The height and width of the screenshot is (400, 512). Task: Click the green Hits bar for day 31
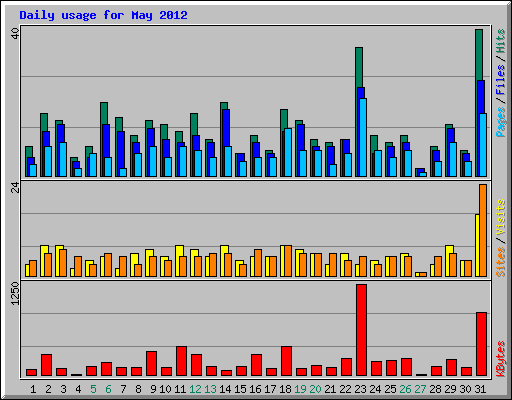pos(479,55)
